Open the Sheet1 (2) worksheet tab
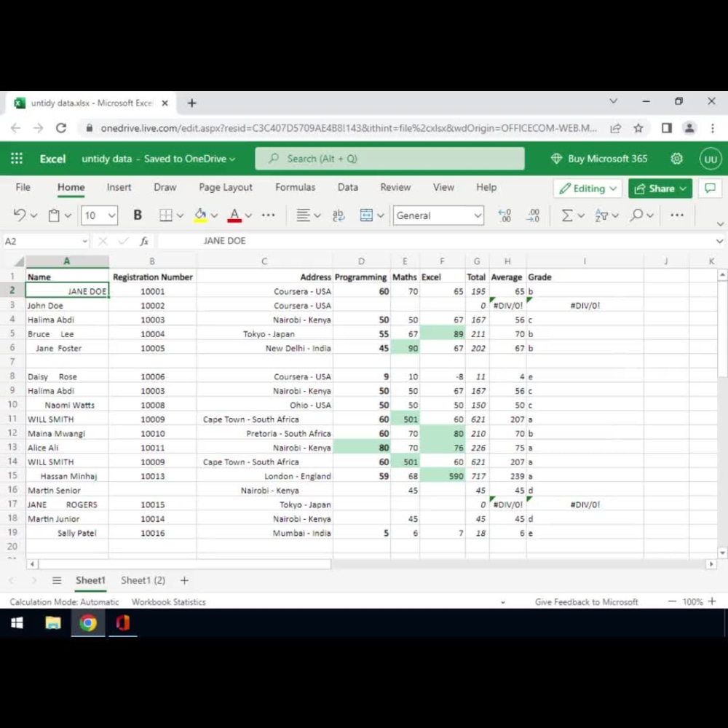Image resolution: width=728 pixels, height=728 pixels. click(143, 580)
